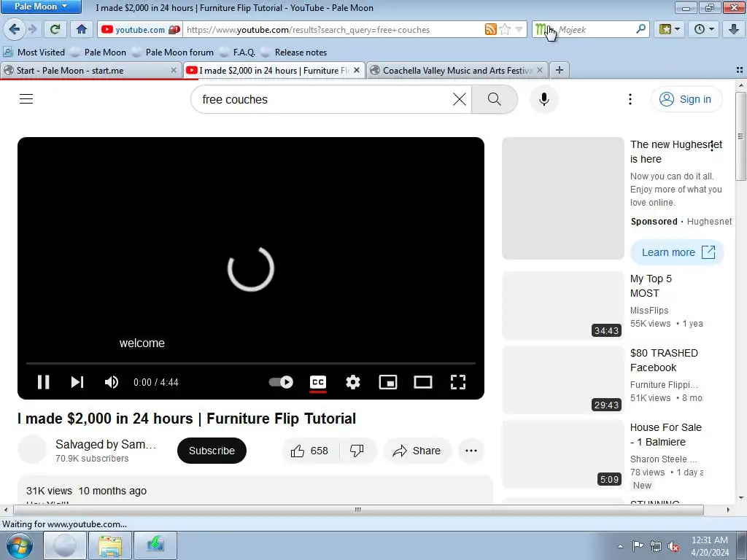The image size is (747, 560).
Task: Skip to the next video
Action: click(77, 382)
